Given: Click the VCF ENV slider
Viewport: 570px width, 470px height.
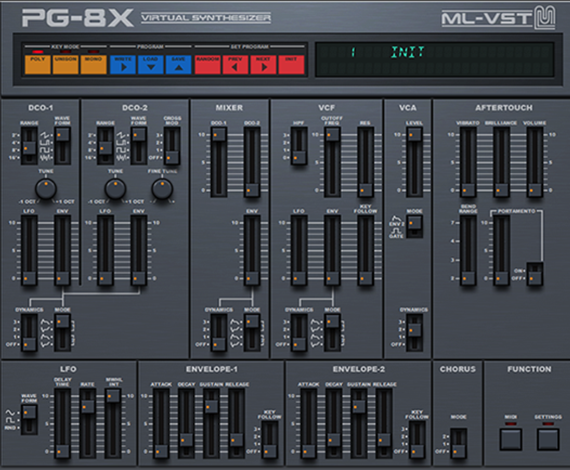Looking at the screenshot, I should pos(332,250).
